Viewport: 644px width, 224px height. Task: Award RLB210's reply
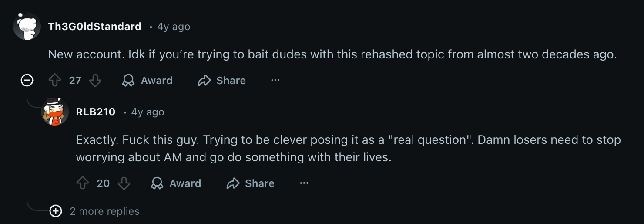coord(176,183)
